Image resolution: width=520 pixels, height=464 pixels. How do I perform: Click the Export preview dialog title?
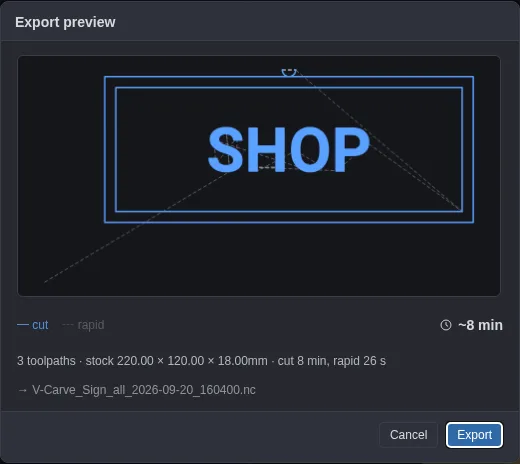tap(65, 22)
